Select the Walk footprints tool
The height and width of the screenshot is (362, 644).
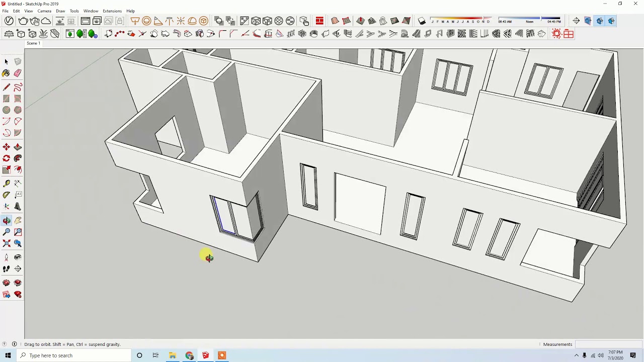[7, 269]
